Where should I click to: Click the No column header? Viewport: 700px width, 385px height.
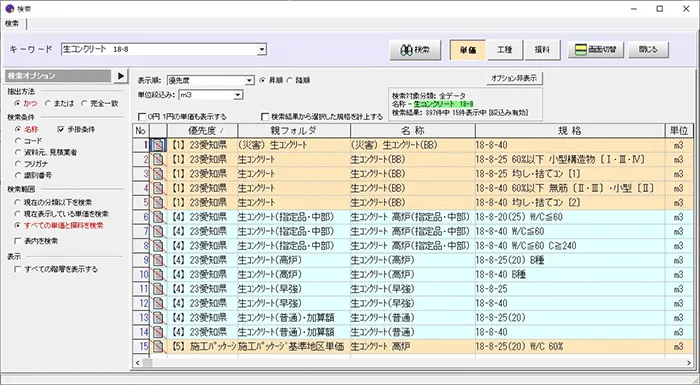point(141,131)
